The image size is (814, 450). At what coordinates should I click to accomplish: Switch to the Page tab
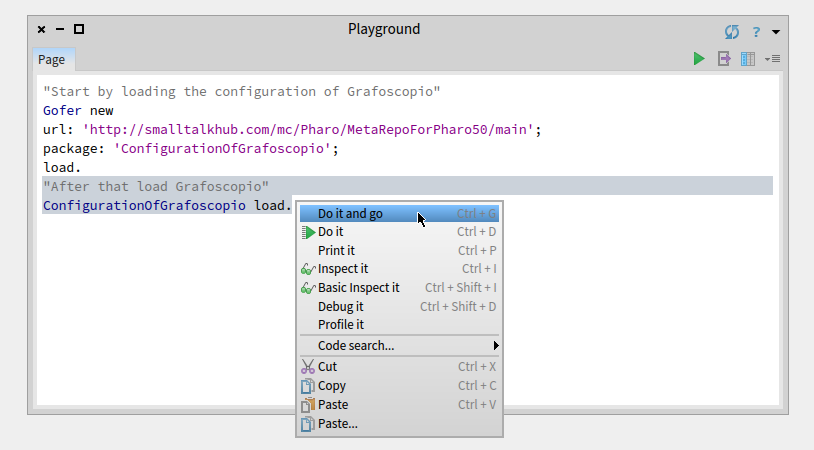coord(51,60)
